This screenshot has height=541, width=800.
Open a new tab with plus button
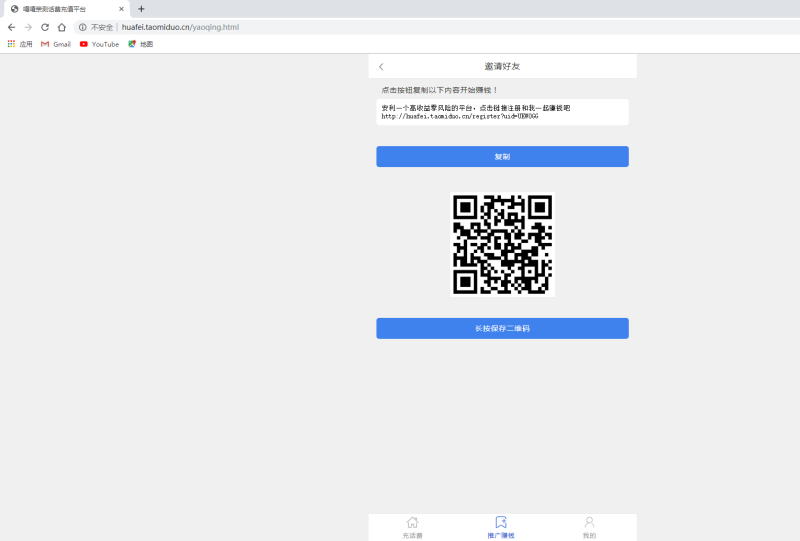(x=141, y=9)
